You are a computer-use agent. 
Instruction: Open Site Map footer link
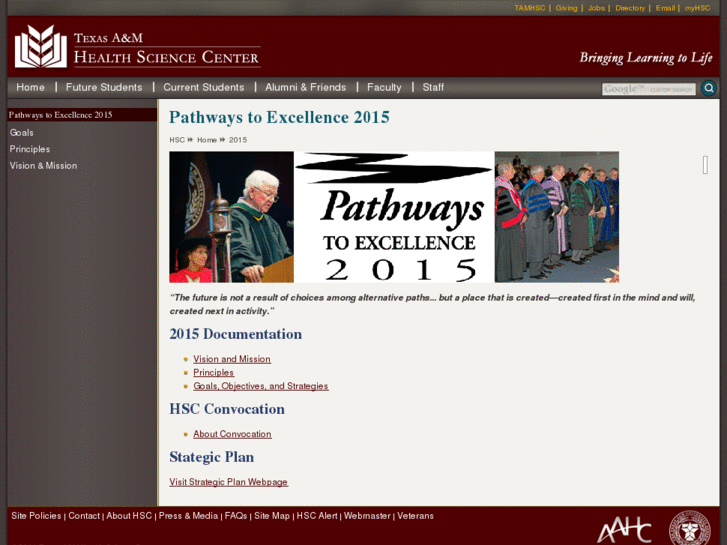point(272,516)
